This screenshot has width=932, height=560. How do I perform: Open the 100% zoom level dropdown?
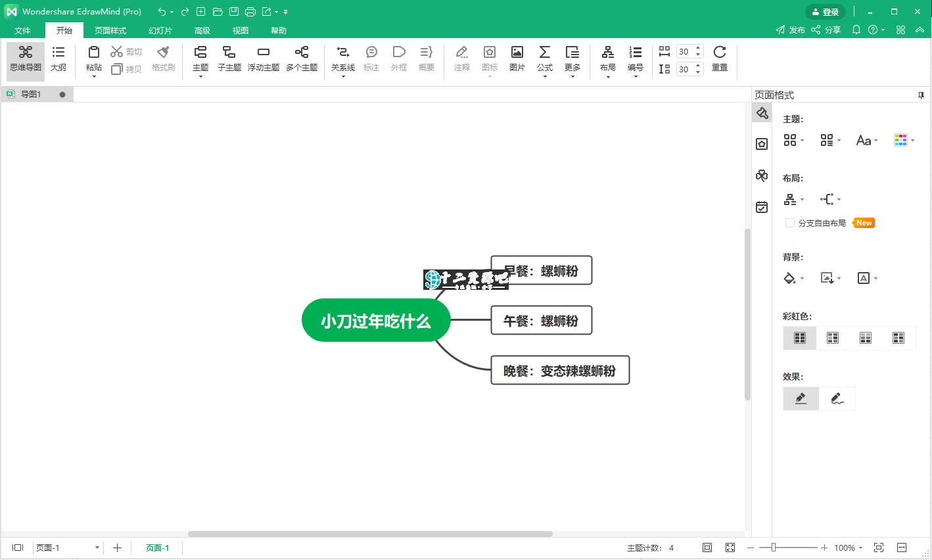pyautogui.click(x=848, y=548)
